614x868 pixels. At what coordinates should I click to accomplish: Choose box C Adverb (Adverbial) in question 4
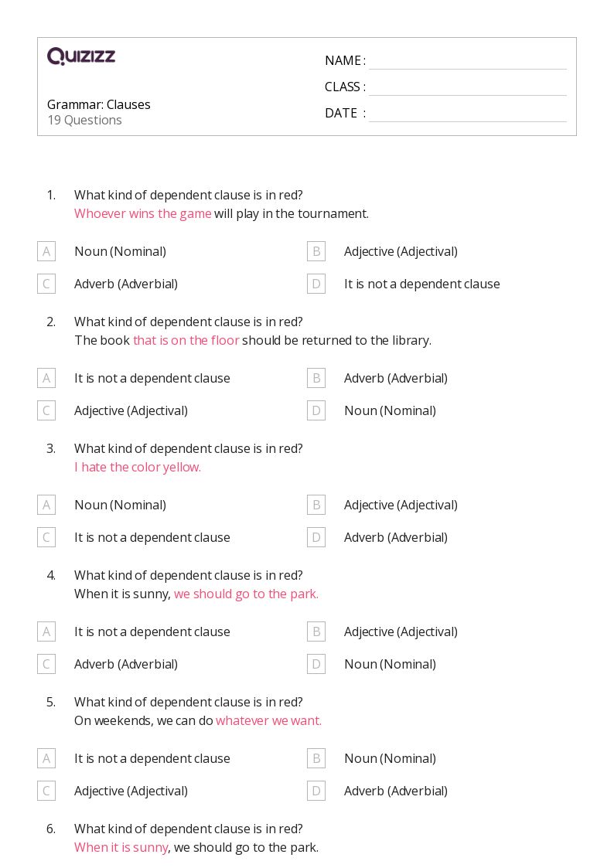(x=46, y=664)
